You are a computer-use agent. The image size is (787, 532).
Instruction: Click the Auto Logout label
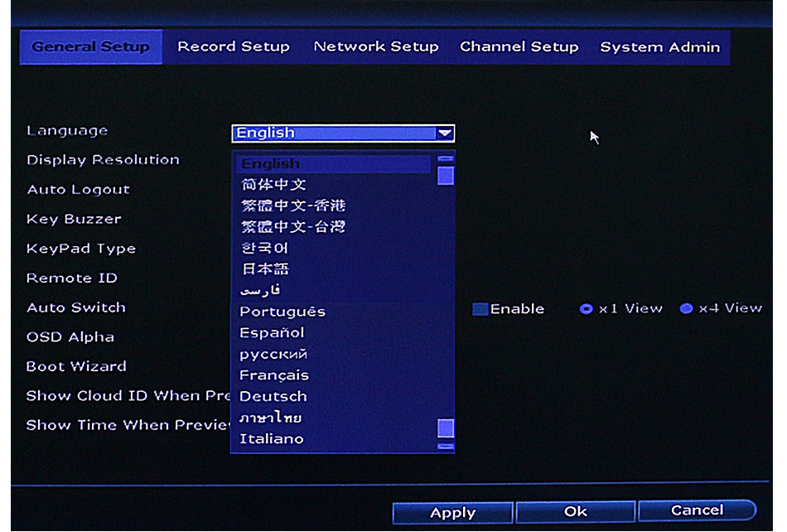(79, 190)
